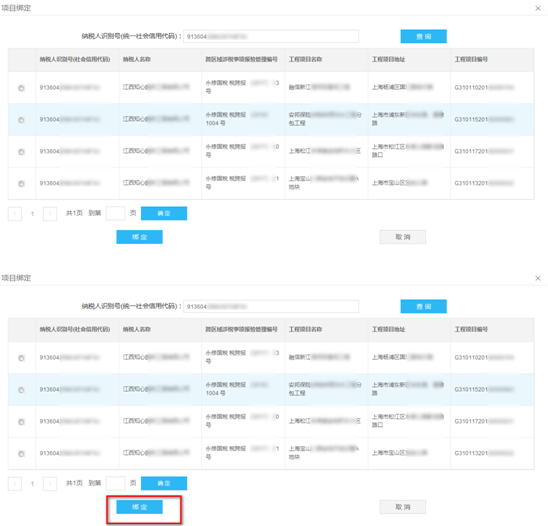Click 绑定 button in upper dialog
The height and width of the screenshot is (526, 548).
pyautogui.click(x=139, y=237)
